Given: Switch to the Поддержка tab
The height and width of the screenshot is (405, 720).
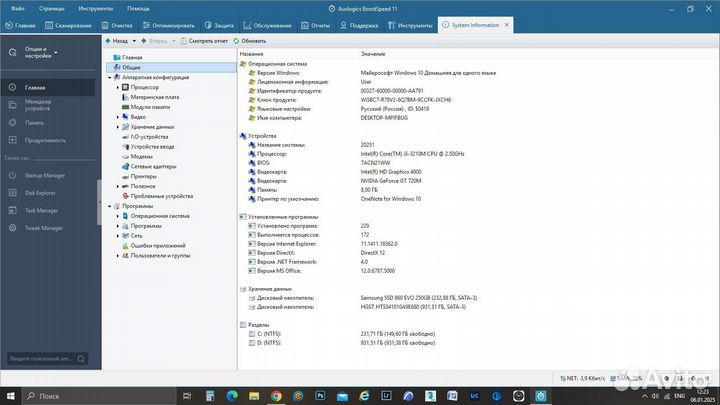Looking at the screenshot, I should pyautogui.click(x=359, y=25).
